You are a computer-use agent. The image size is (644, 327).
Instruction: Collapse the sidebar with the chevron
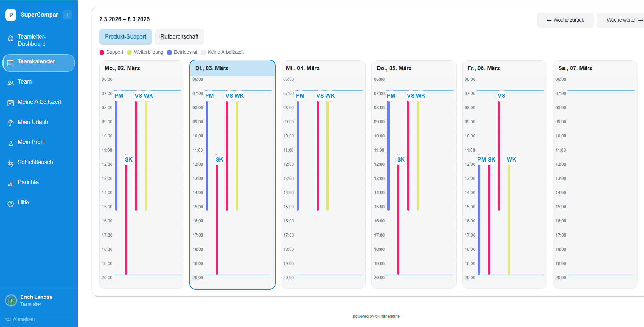pyautogui.click(x=67, y=15)
